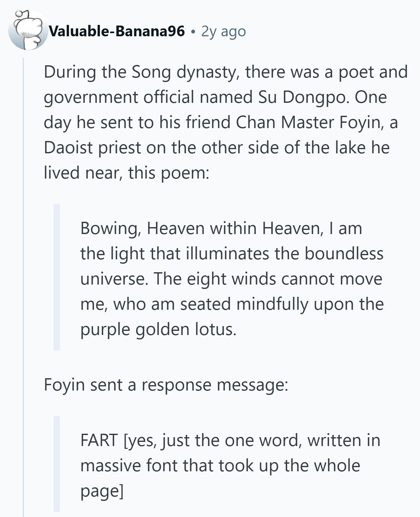The height and width of the screenshot is (517, 420).
Task: Collapse the comment using the thread line
Action: tap(23, 284)
